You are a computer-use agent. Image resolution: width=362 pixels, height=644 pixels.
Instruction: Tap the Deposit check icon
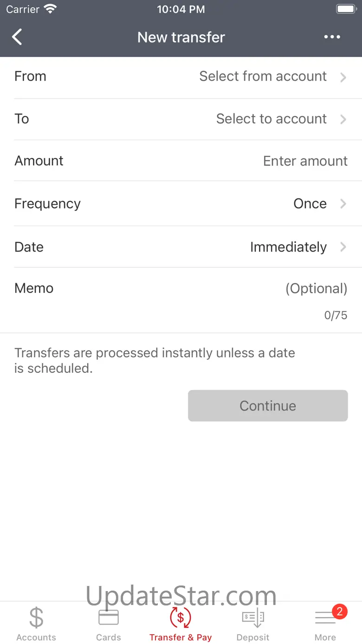pos(253,618)
